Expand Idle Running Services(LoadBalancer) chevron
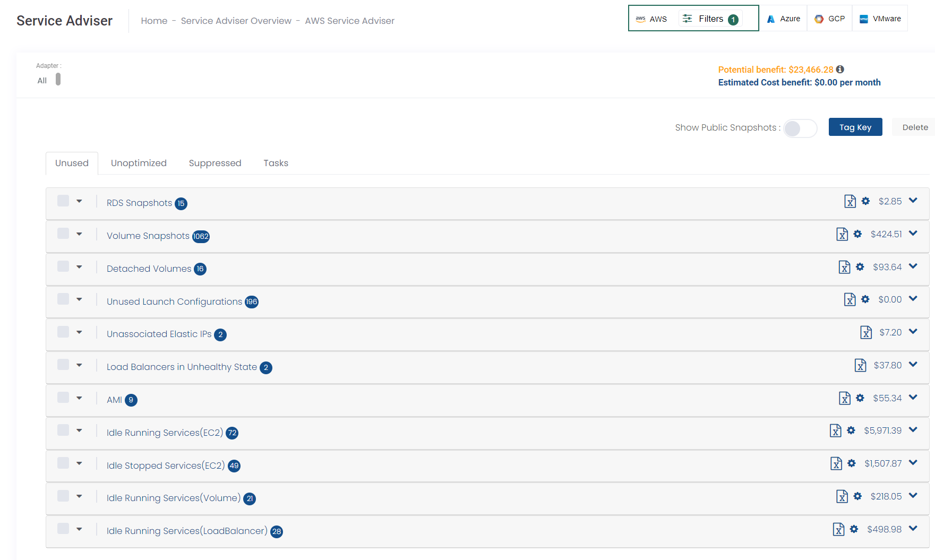 (x=913, y=529)
